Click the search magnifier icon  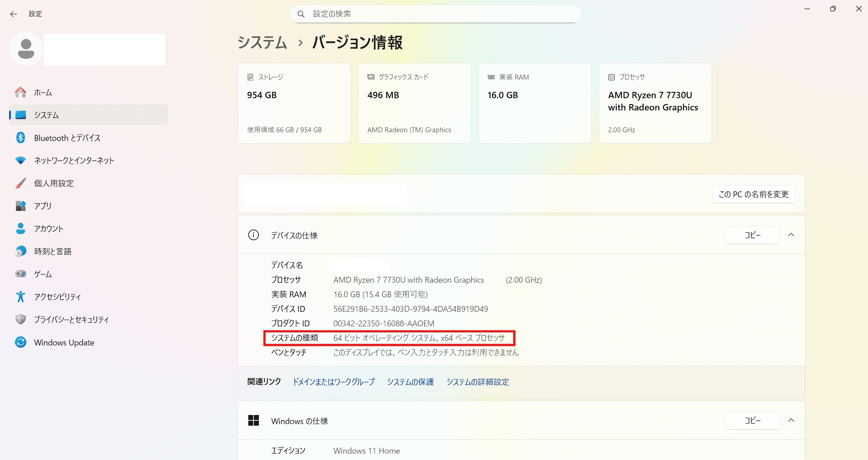click(301, 14)
